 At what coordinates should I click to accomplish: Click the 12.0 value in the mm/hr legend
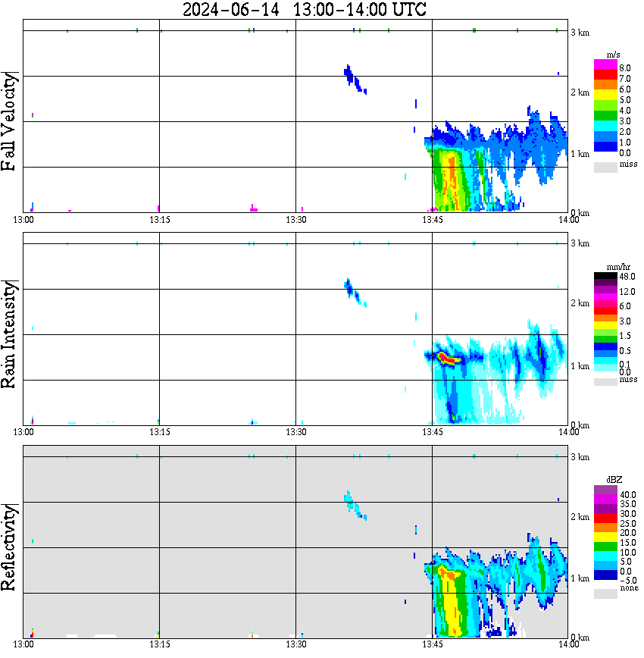tap(627, 291)
